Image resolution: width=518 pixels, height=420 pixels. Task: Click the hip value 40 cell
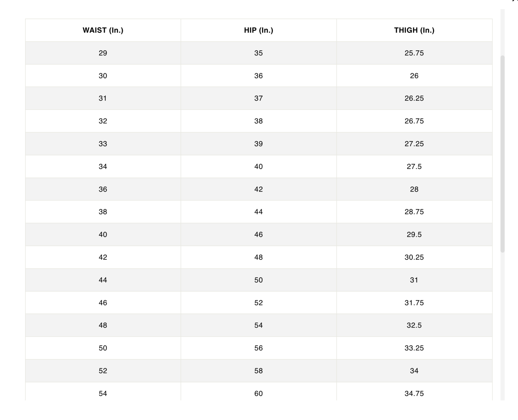pyautogui.click(x=258, y=166)
